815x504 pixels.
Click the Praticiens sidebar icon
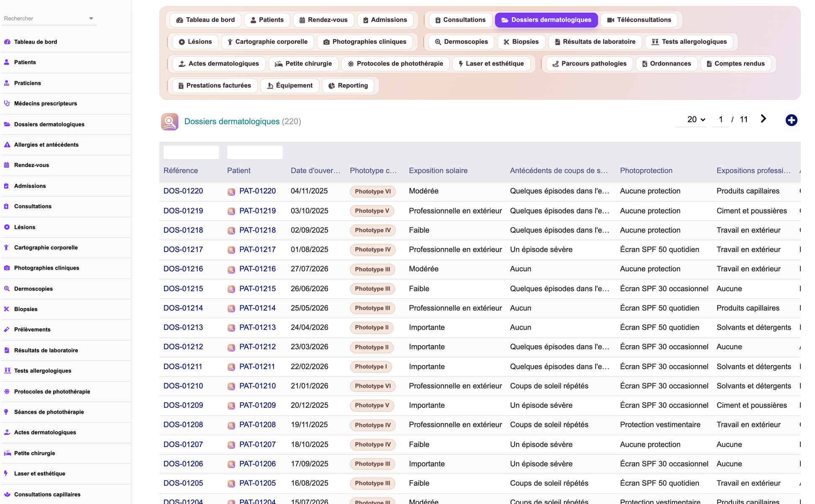7,83
